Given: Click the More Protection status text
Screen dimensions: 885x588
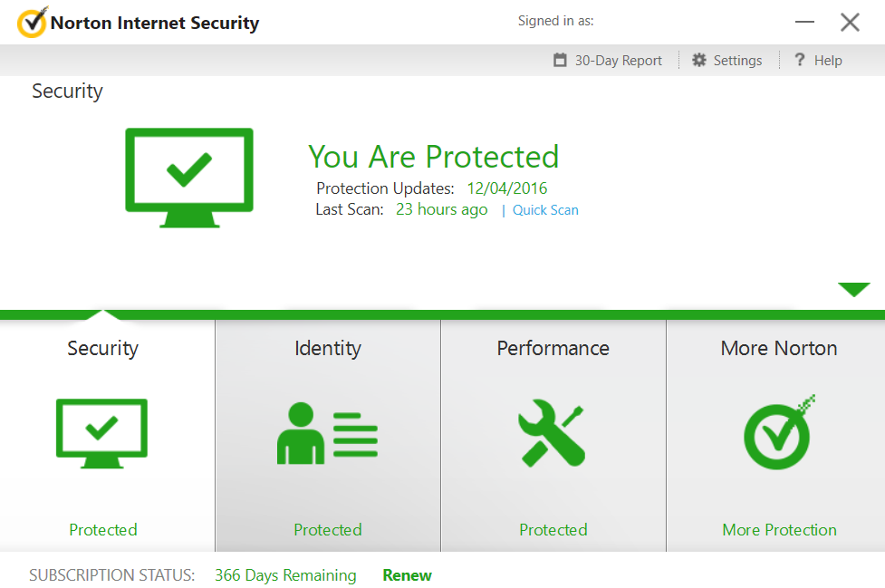Looking at the screenshot, I should point(779,530).
